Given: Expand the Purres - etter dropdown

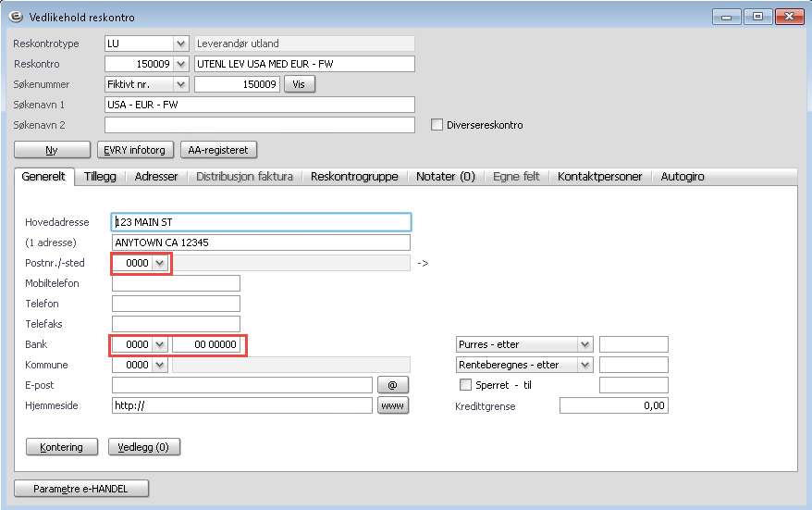Looking at the screenshot, I should 585,344.
